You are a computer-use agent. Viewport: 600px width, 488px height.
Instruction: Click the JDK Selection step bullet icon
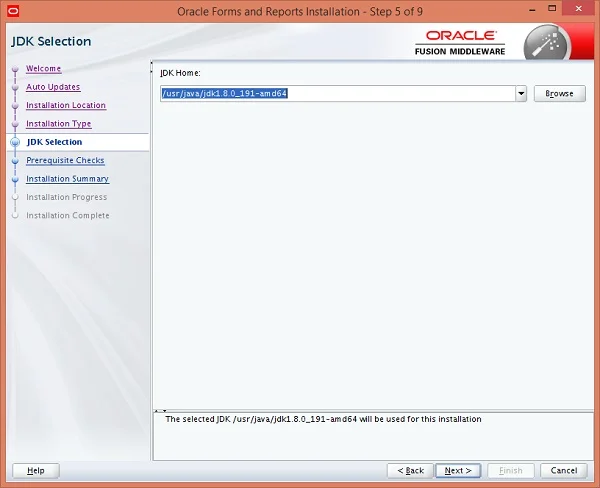(x=15, y=142)
